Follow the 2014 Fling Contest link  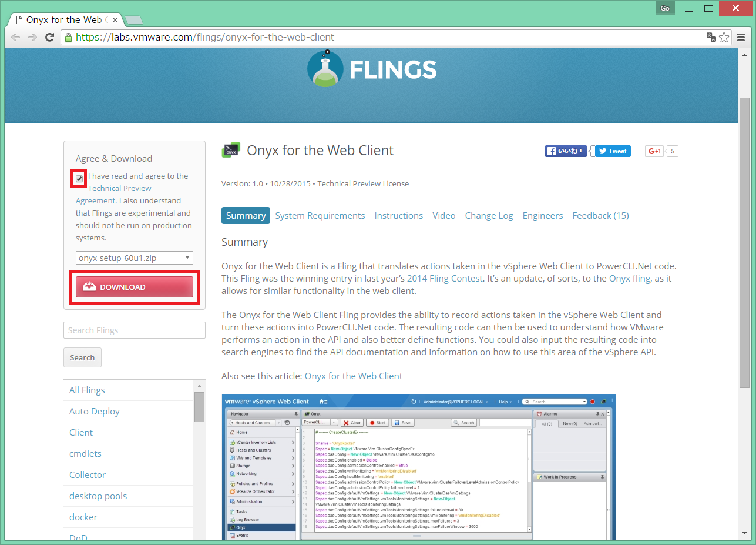445,279
